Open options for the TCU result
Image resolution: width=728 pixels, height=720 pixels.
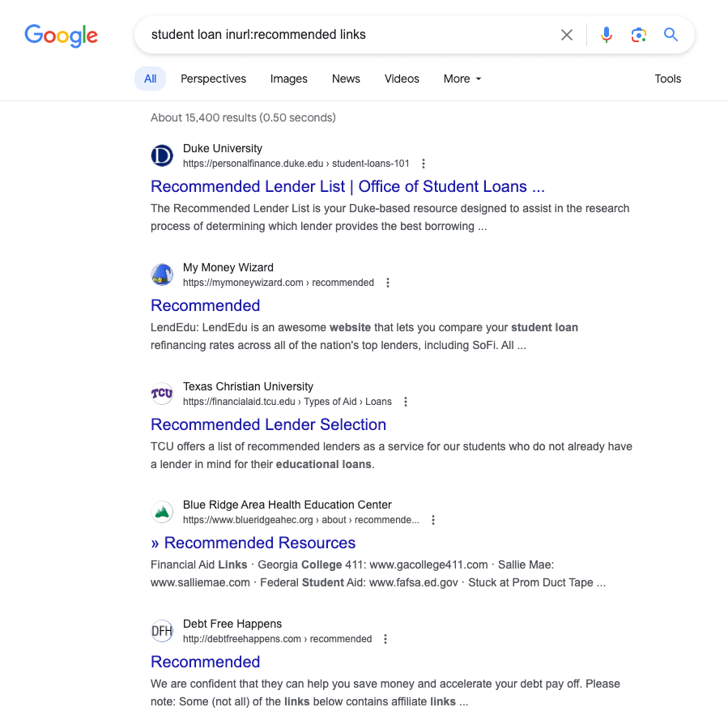[405, 401]
